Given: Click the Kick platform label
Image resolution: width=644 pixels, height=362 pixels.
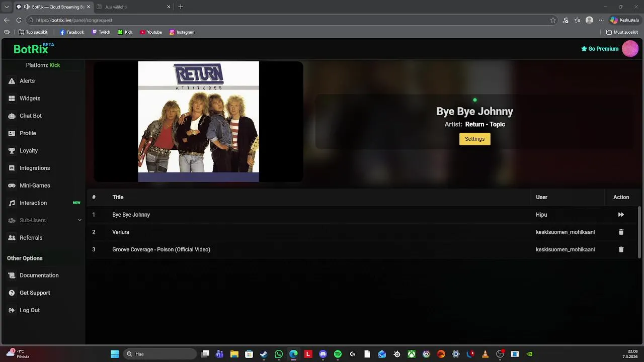Looking at the screenshot, I should [x=55, y=65].
